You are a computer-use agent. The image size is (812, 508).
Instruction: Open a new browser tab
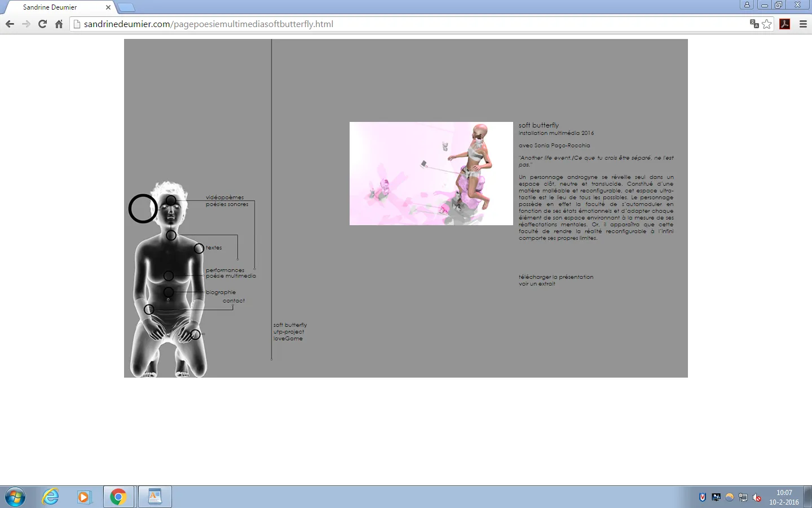[x=126, y=7]
